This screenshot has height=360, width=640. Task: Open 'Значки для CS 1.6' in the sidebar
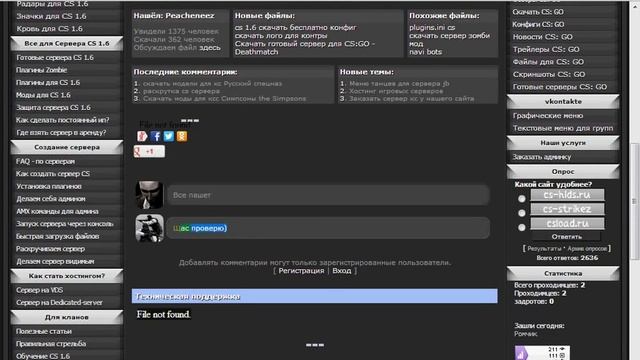(x=51, y=16)
